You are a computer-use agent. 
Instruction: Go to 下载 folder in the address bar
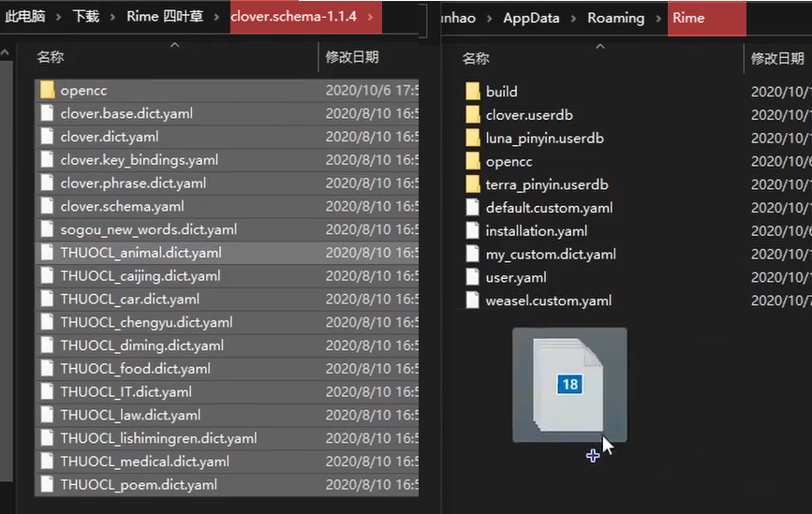click(x=85, y=17)
